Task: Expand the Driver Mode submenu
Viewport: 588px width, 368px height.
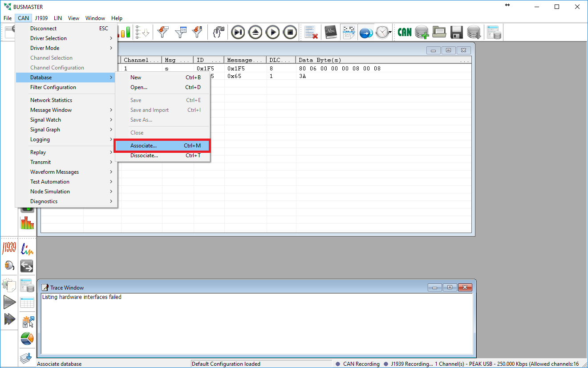Action: (x=66, y=48)
